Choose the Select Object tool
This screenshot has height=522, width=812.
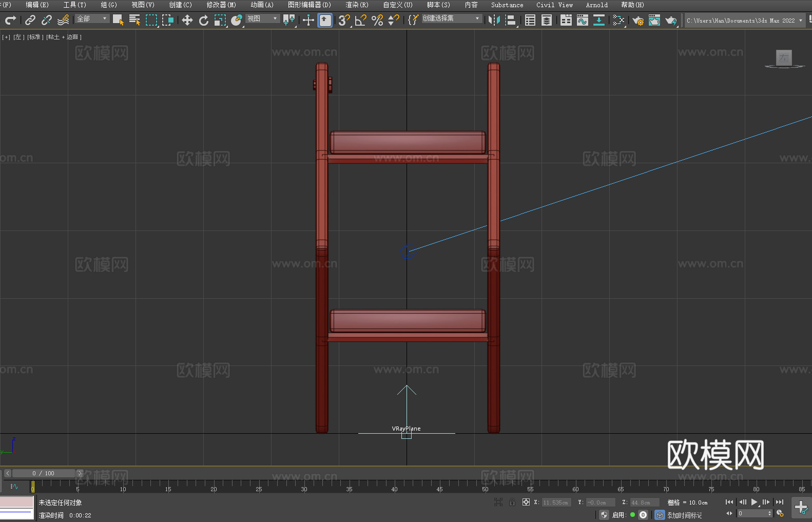point(118,20)
